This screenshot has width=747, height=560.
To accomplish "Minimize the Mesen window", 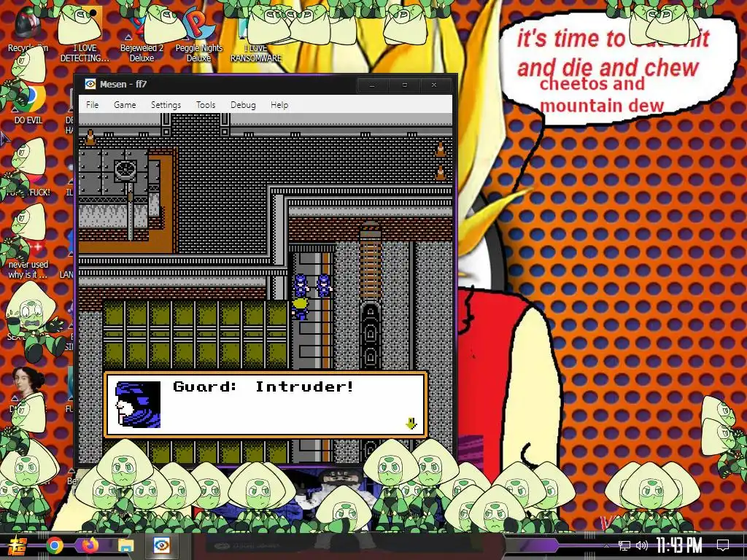I will pyautogui.click(x=372, y=85).
